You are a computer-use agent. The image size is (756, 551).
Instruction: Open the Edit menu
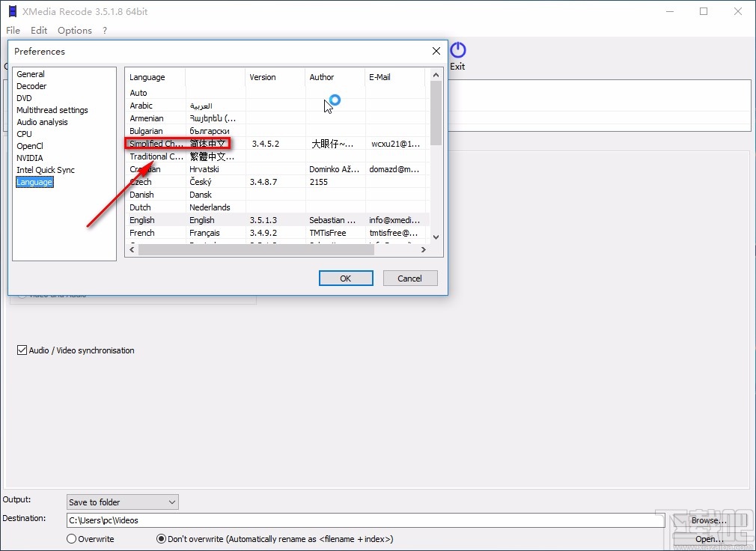tap(39, 31)
